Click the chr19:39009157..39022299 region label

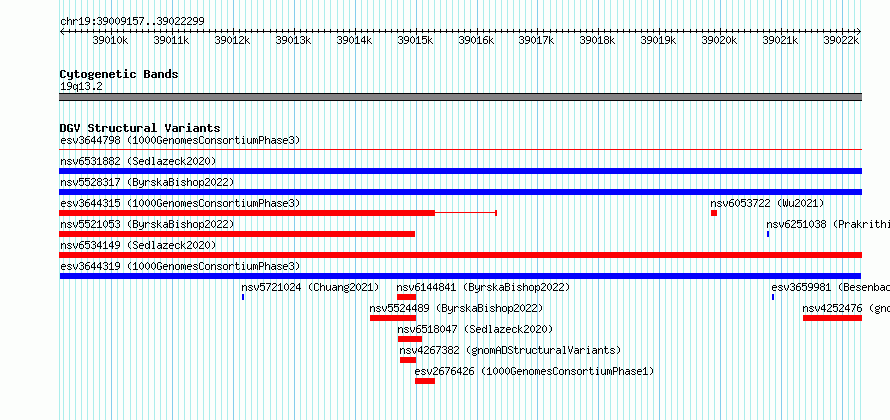[132, 22]
